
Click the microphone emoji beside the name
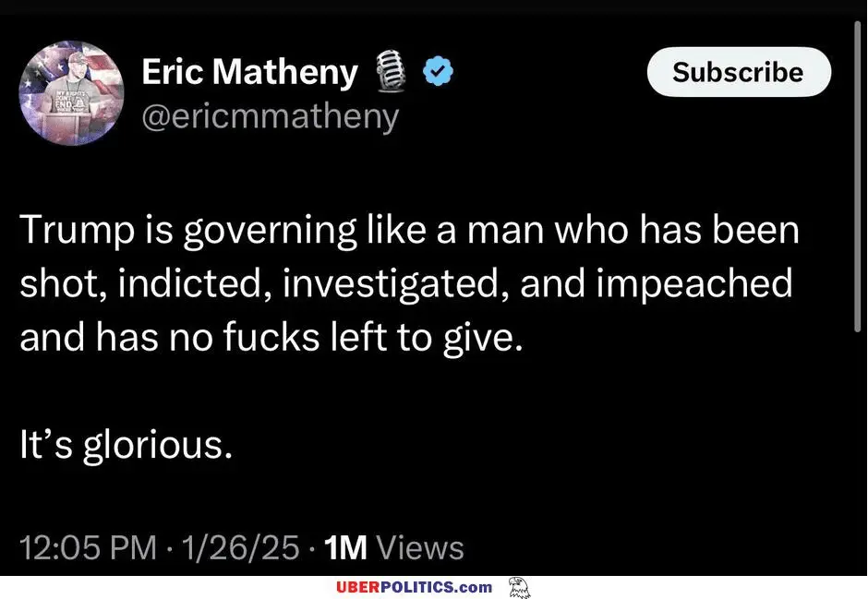point(392,72)
